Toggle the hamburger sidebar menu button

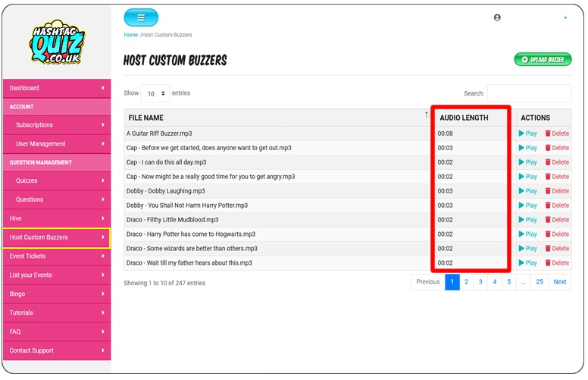(141, 17)
